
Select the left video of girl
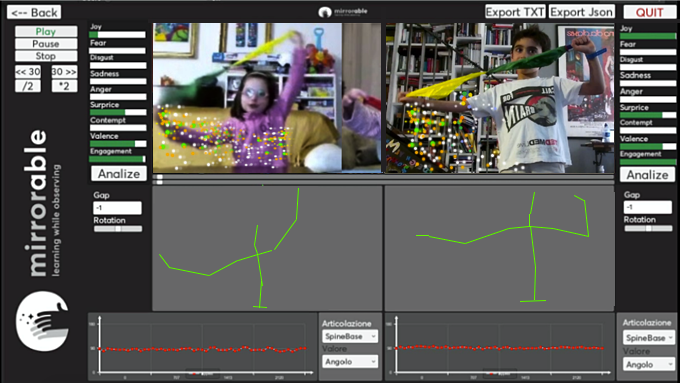[267, 98]
